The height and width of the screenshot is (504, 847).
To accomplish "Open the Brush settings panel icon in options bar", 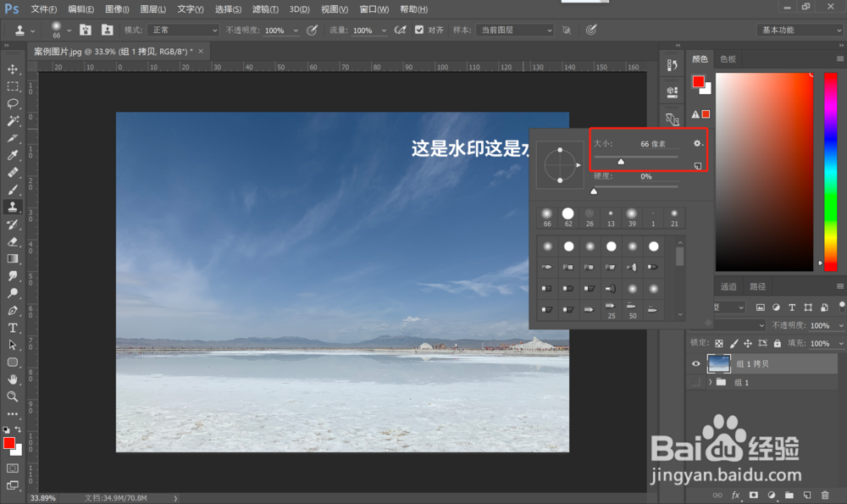I will (x=86, y=30).
